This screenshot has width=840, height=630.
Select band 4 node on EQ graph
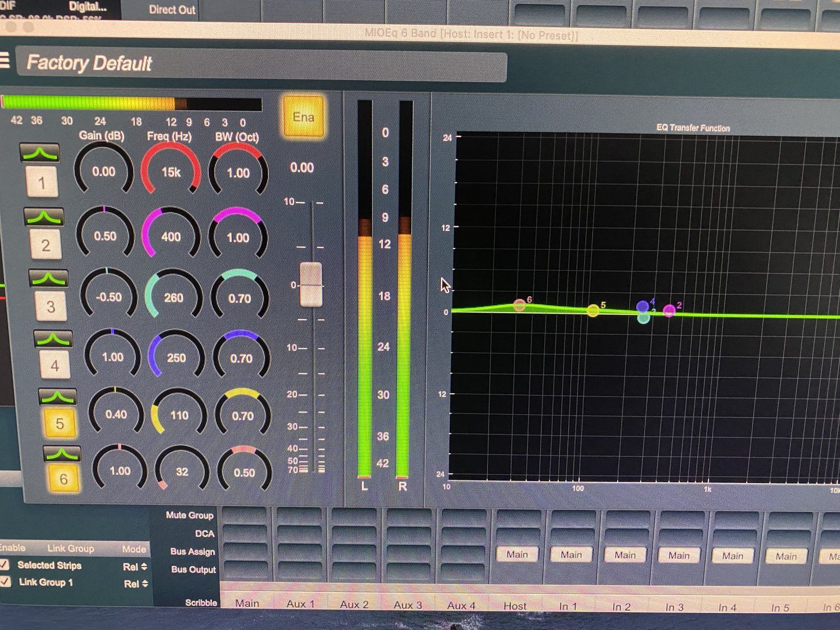coord(643,306)
